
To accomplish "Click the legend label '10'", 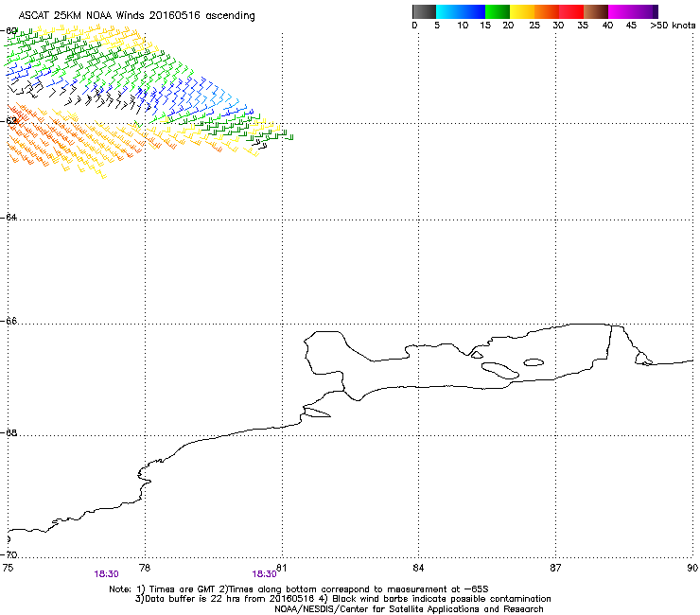I will coord(463,26).
